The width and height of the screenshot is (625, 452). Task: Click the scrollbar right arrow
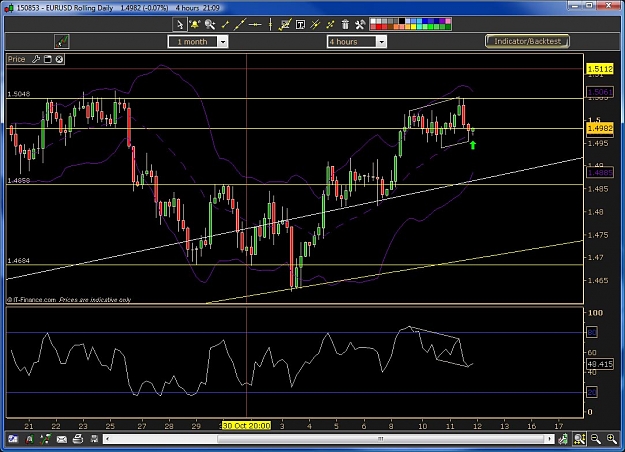(550, 439)
